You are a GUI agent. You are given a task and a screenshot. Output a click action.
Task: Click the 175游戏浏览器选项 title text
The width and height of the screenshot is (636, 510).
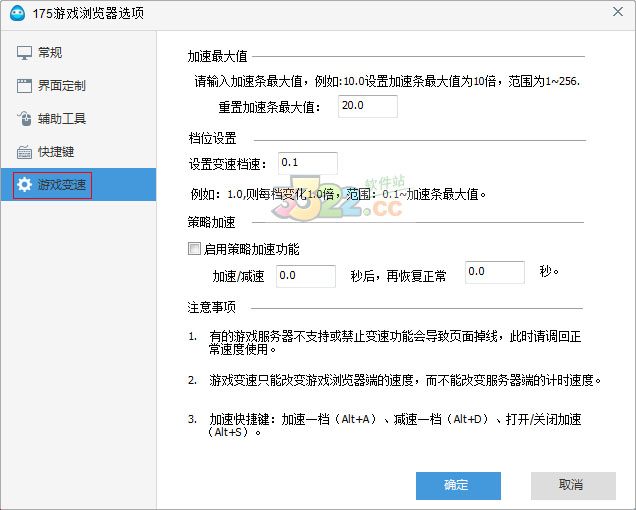(88, 13)
